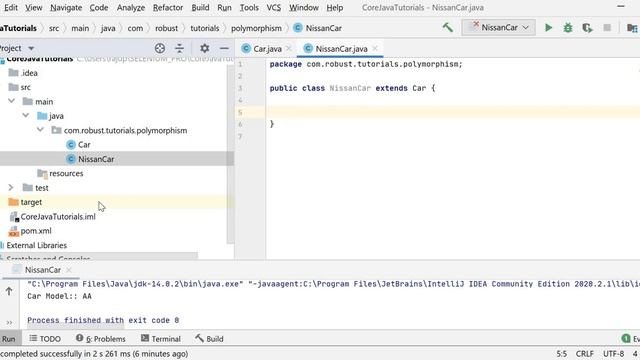Click the Stop process square icon
This screenshot has height=360, width=640.
[x=607, y=28]
